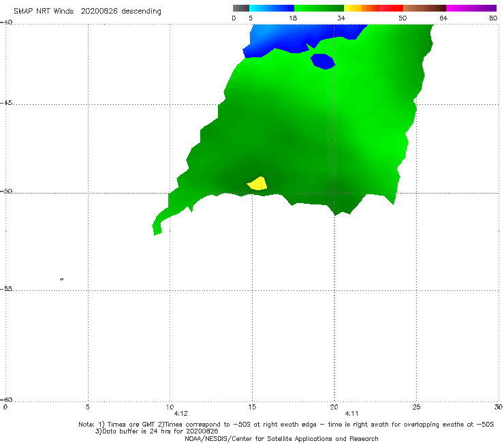
Task: Click the latitude label "-55"
Action: tap(6, 288)
